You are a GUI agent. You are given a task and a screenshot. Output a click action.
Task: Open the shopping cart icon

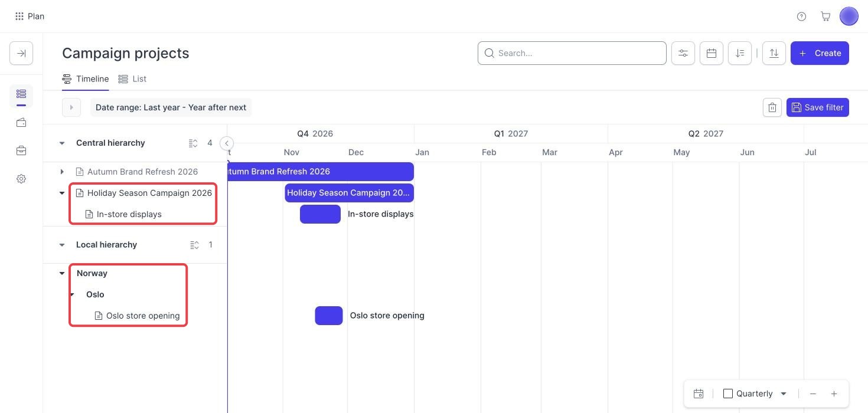[825, 17]
